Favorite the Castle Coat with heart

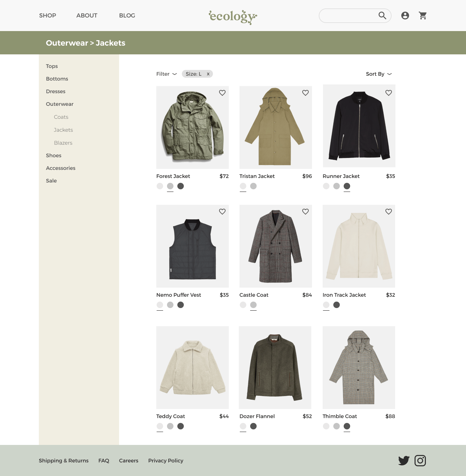305,212
